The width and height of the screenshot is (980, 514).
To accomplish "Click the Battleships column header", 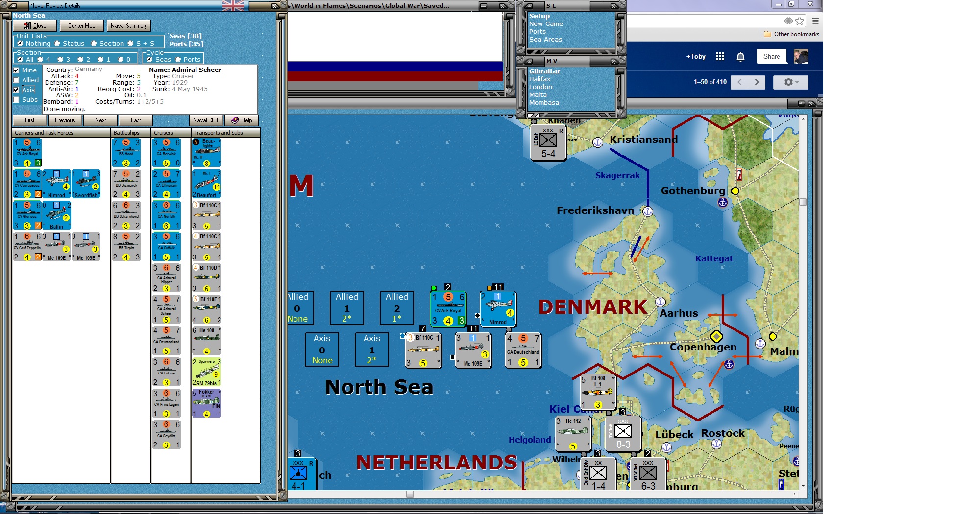I will pos(131,133).
